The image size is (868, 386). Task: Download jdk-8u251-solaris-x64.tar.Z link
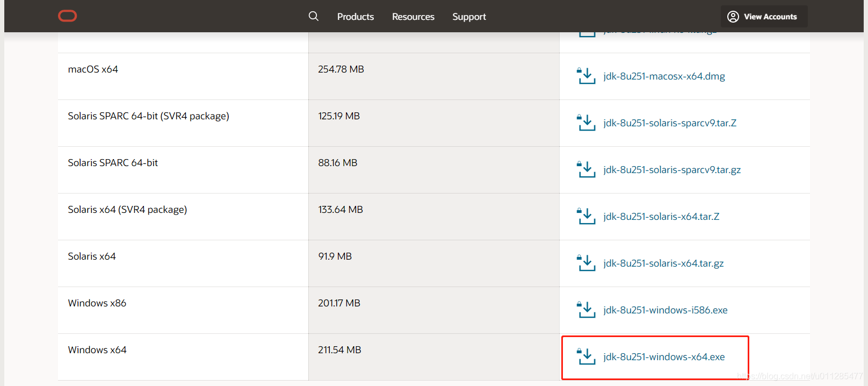(661, 217)
